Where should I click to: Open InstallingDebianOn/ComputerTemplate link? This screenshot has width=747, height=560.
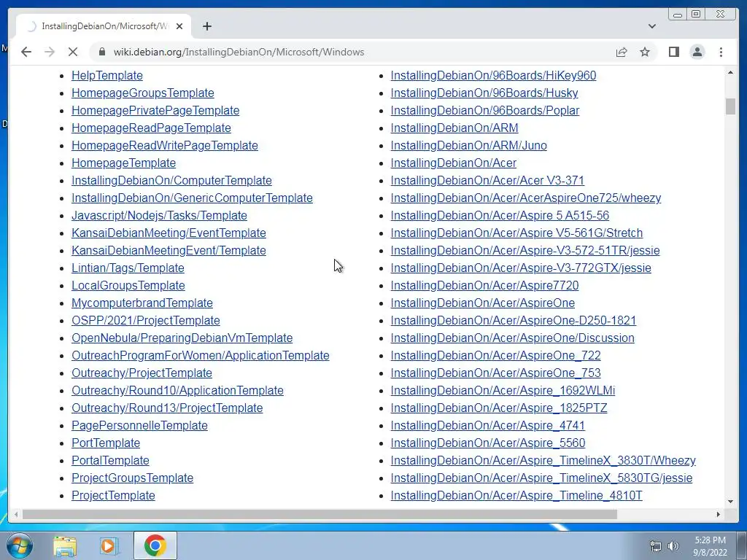click(171, 181)
